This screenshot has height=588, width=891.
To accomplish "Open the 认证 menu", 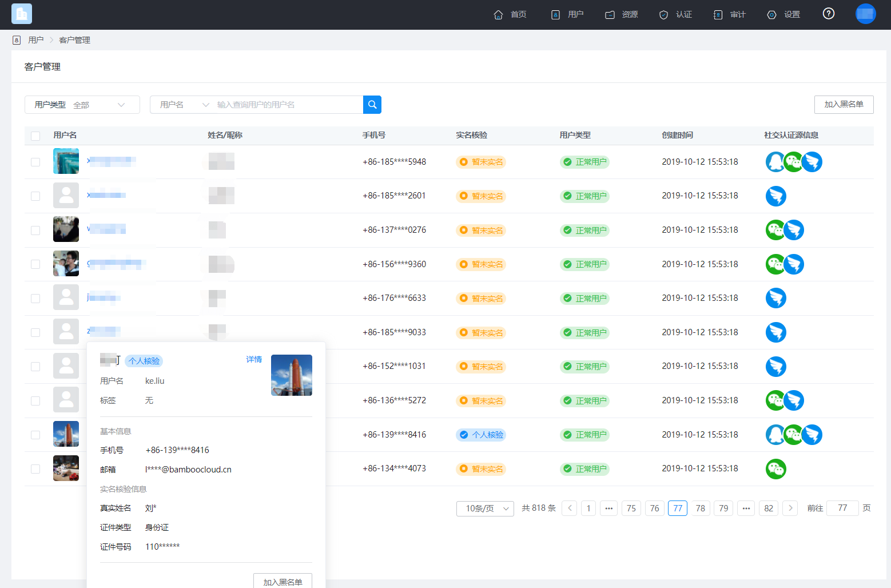I will [675, 14].
